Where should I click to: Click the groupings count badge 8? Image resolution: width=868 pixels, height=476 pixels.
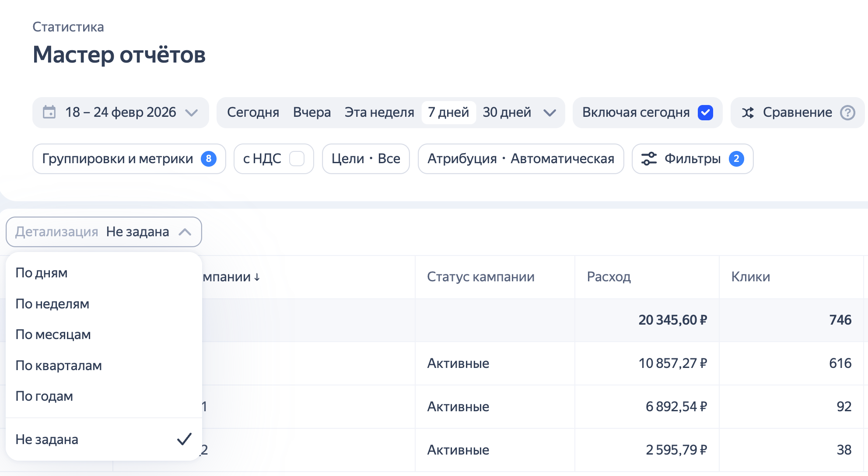coord(209,159)
